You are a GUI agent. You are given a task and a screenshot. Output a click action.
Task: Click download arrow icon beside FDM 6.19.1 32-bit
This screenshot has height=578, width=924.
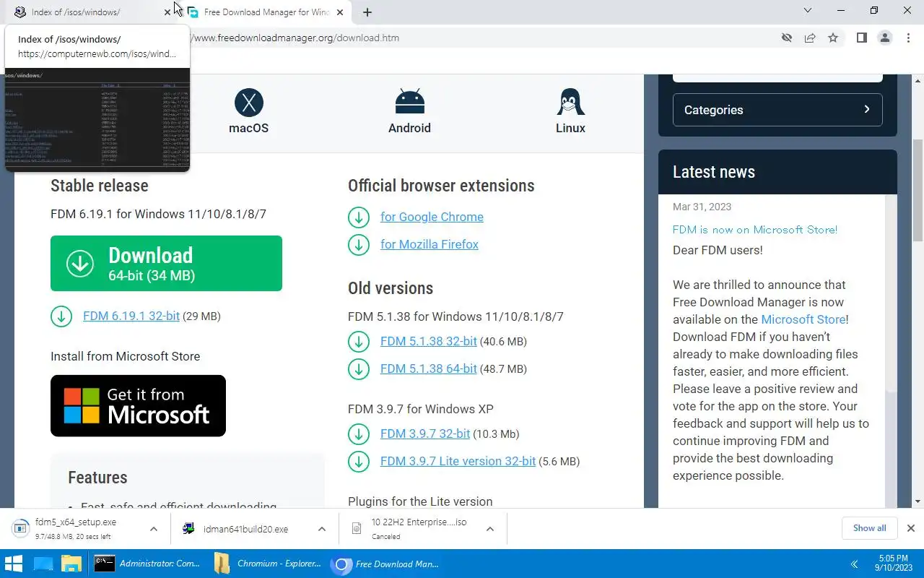click(61, 316)
